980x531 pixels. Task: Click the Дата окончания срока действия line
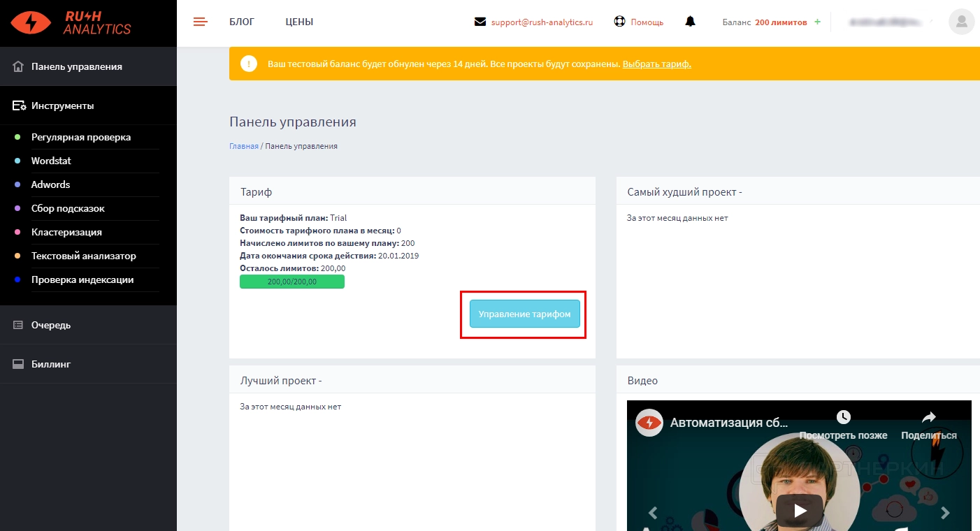(x=329, y=256)
